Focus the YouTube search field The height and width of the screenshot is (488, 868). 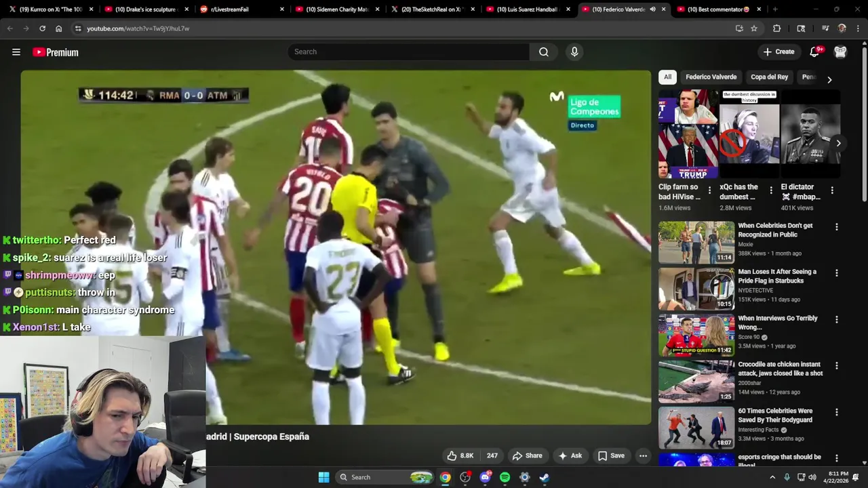[409, 52]
